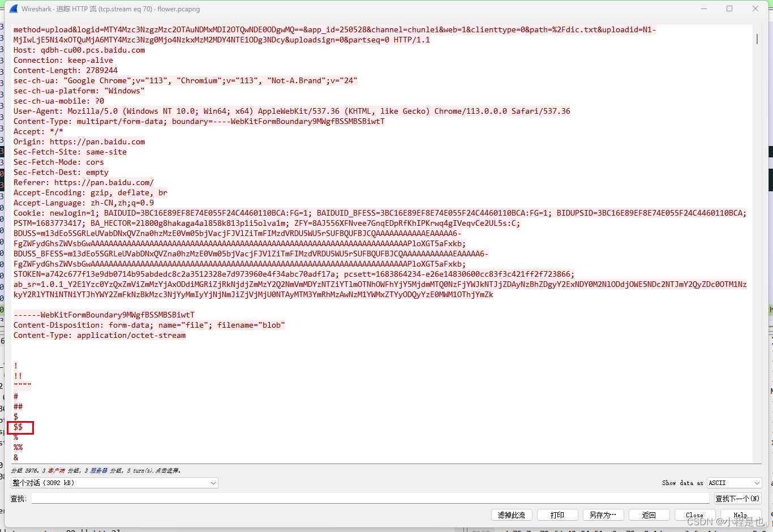The width and height of the screenshot is (773, 532).
Task: Maximize the follow HTTP stream window
Action: point(729,8)
